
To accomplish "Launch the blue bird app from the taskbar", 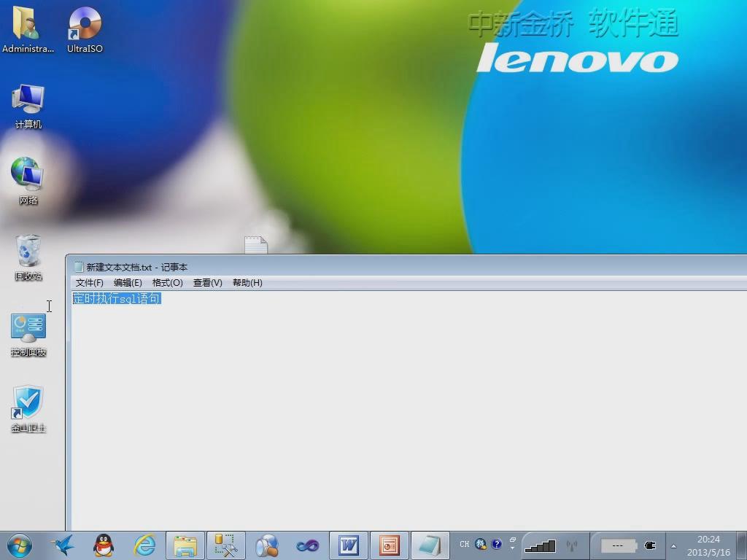I will pyautogui.click(x=63, y=545).
